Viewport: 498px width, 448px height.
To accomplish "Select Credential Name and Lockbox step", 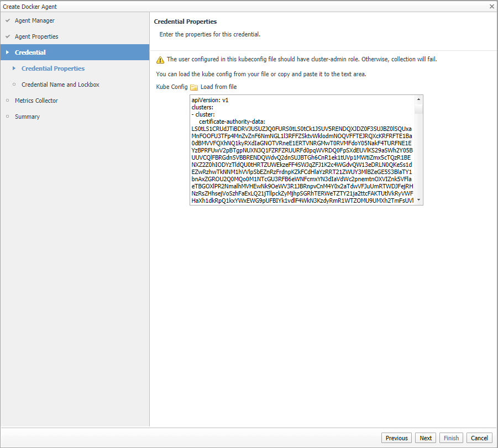I will point(60,85).
